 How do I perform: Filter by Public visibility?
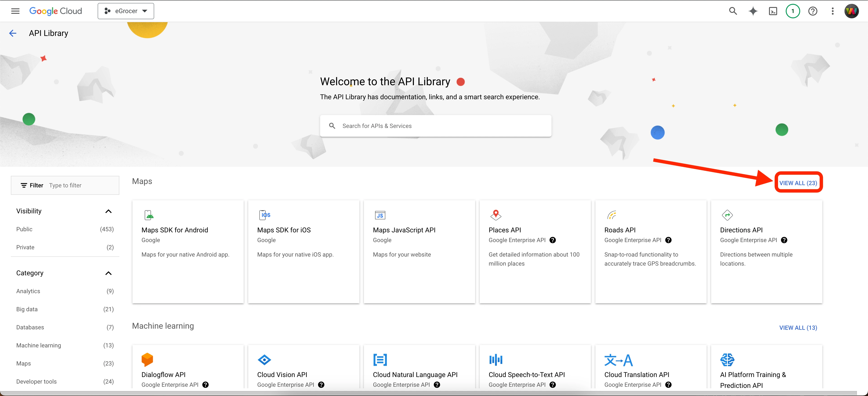point(65,229)
